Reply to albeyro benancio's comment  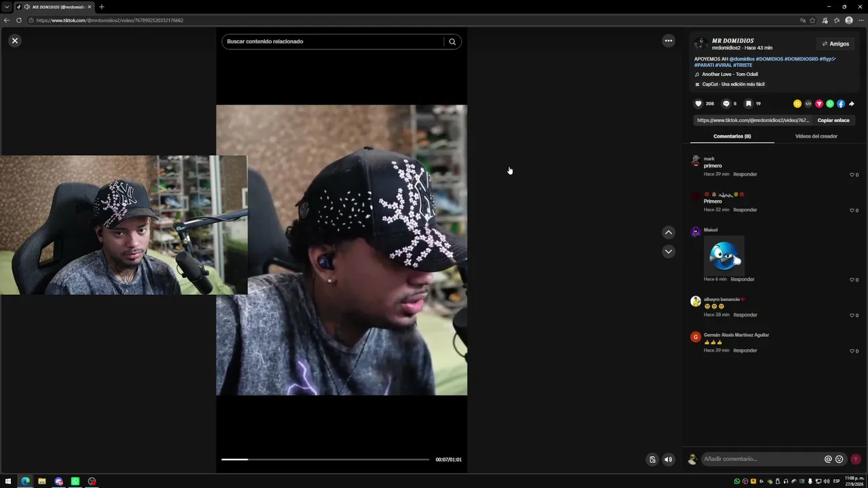click(x=745, y=314)
